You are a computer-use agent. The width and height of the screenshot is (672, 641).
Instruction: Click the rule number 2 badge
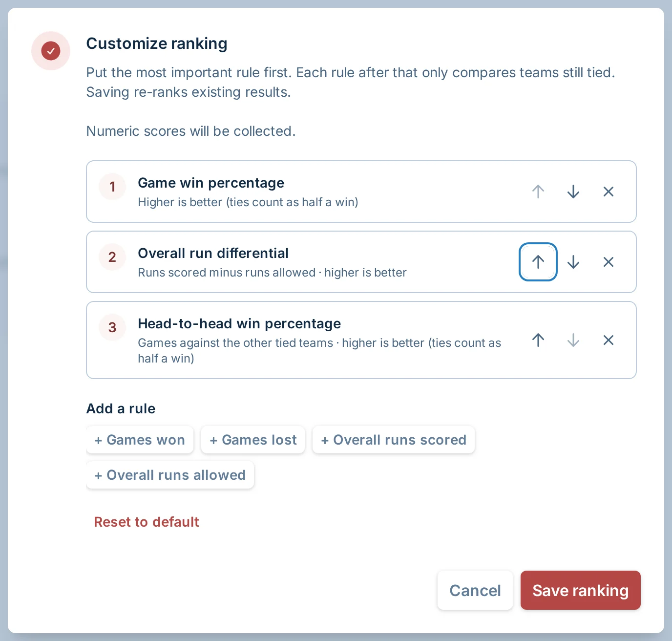112,257
